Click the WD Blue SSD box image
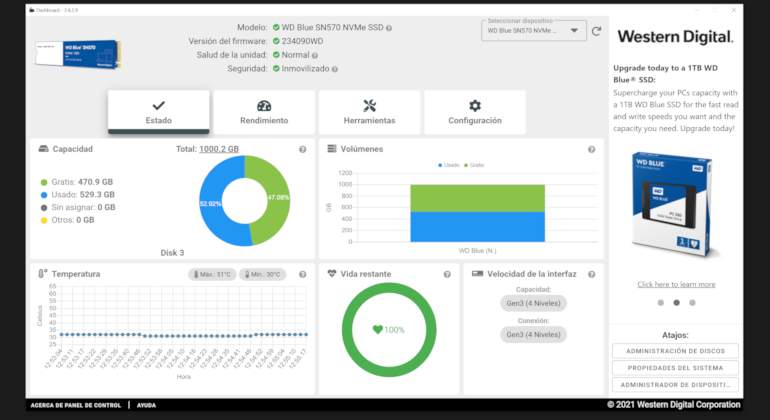 [x=675, y=204]
